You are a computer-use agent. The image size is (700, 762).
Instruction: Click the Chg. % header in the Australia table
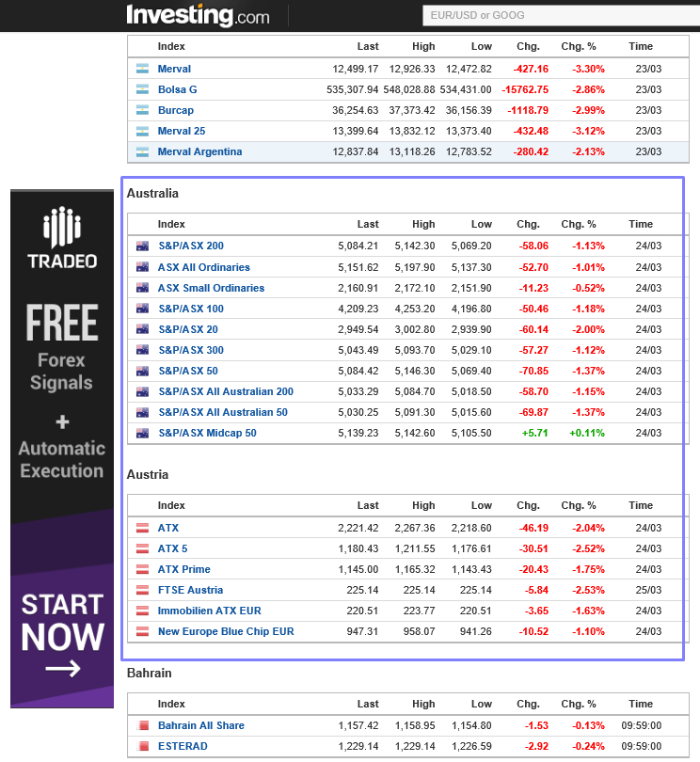(579, 224)
